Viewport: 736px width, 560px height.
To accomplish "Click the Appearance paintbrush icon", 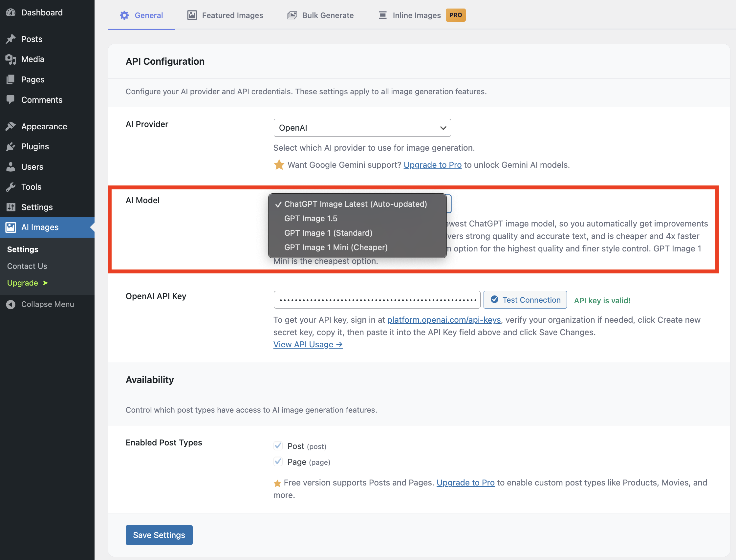I will click(11, 126).
